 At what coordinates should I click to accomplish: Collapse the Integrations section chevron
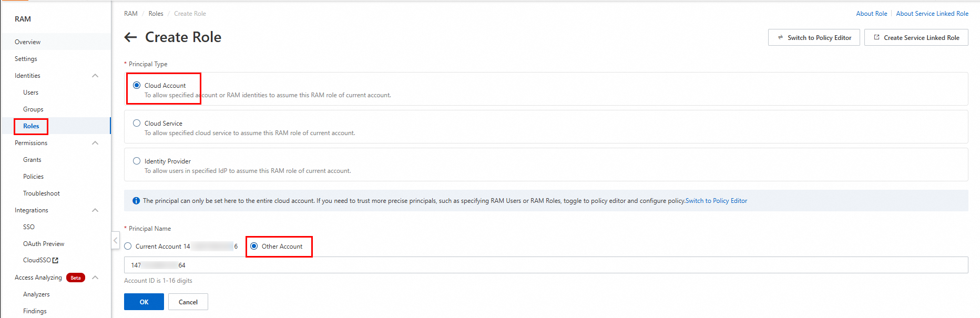(x=95, y=210)
